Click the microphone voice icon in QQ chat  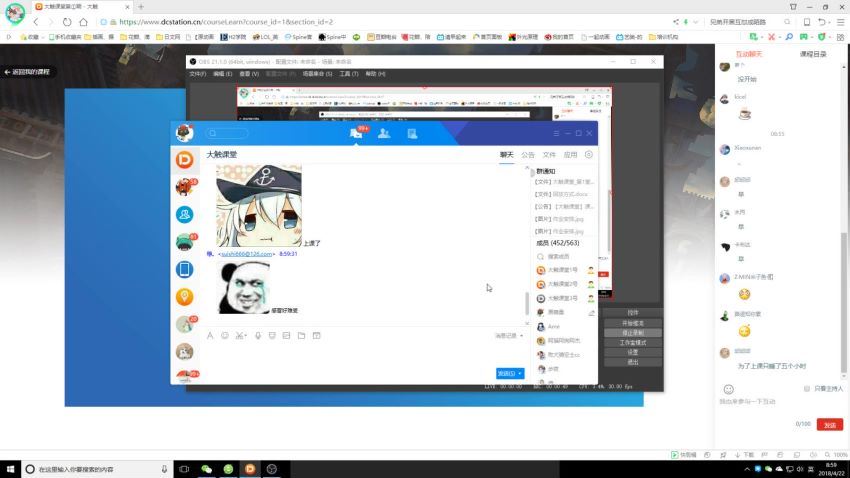[258, 335]
